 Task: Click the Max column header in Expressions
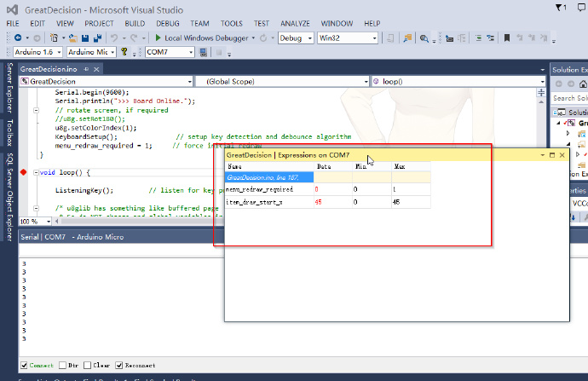(x=411, y=166)
